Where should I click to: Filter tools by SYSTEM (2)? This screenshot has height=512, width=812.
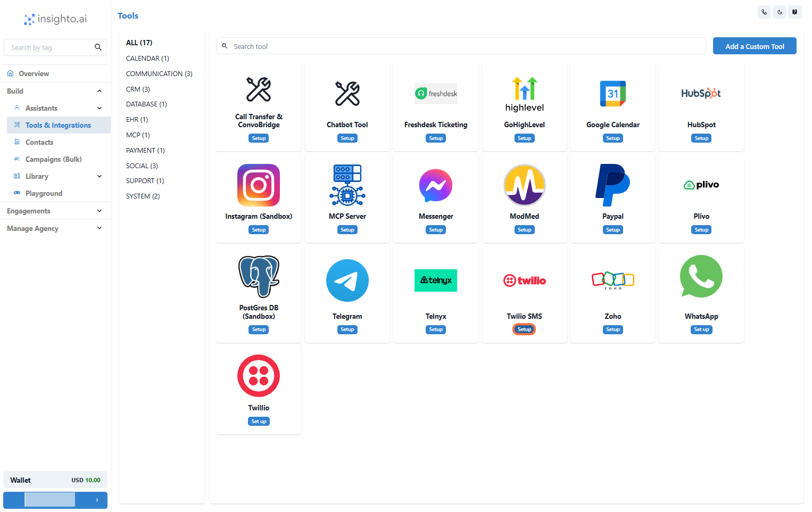(x=143, y=196)
